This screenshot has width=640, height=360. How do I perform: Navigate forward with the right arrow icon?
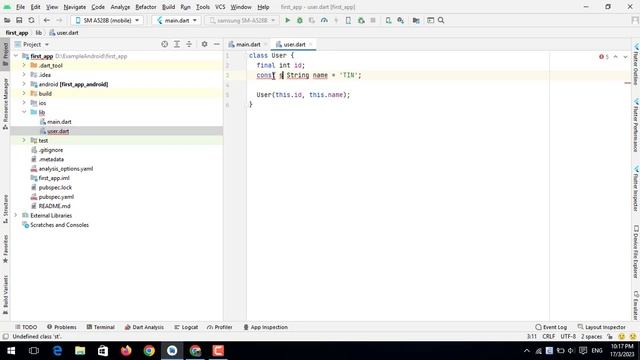pos(59,20)
